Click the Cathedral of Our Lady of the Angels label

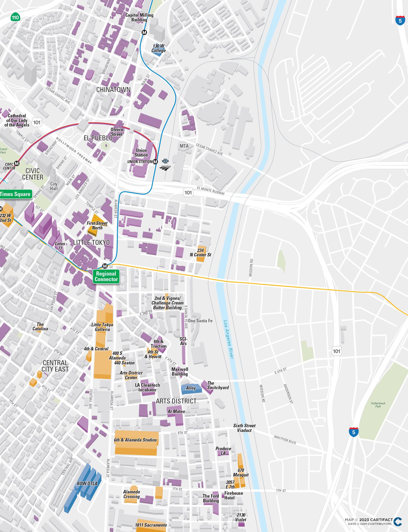coord(17,120)
